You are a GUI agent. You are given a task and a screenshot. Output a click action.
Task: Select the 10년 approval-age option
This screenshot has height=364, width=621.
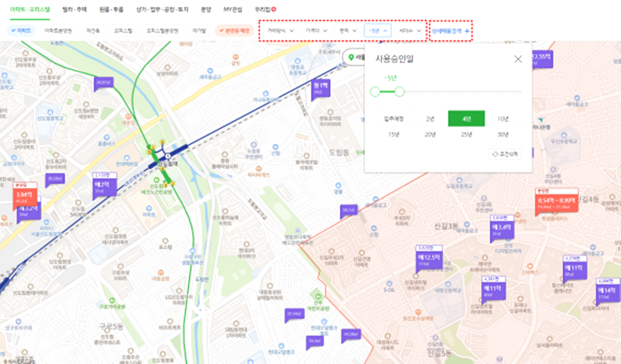click(503, 119)
